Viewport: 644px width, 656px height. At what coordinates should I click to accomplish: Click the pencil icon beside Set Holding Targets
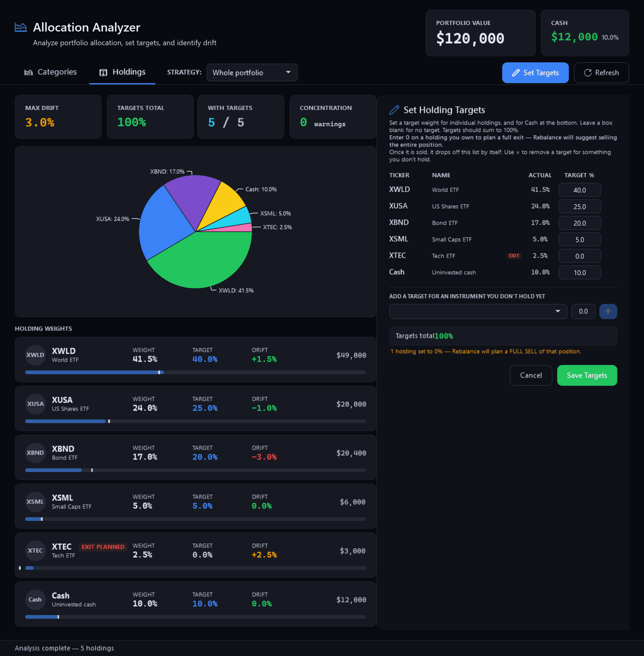coord(394,110)
